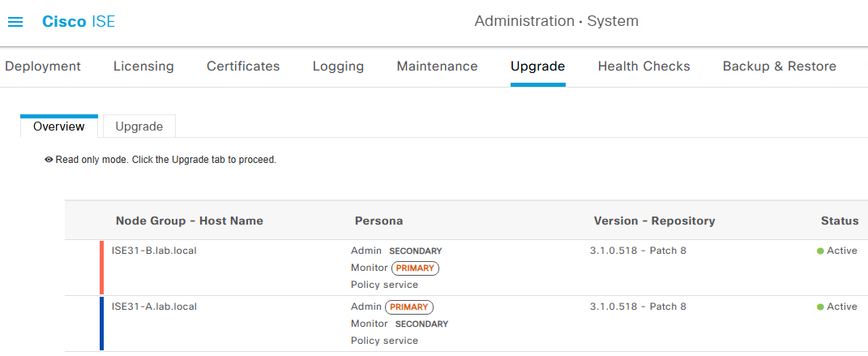The image size is (868, 356).
Task: Open the Licensing tab
Action: pyautogui.click(x=143, y=66)
